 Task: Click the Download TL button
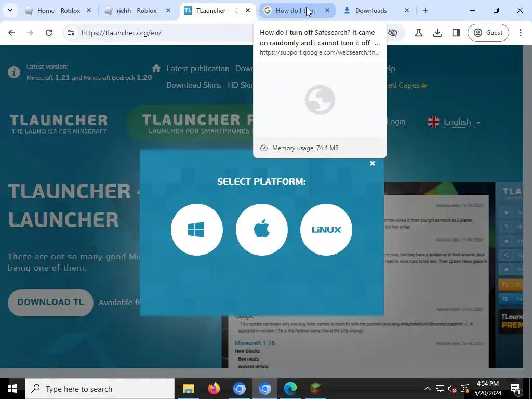click(50, 302)
